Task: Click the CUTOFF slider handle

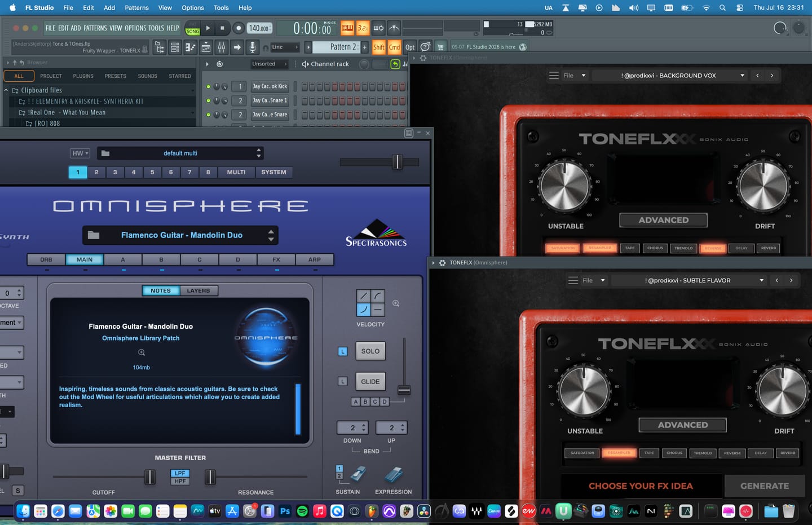Action: tap(150, 477)
